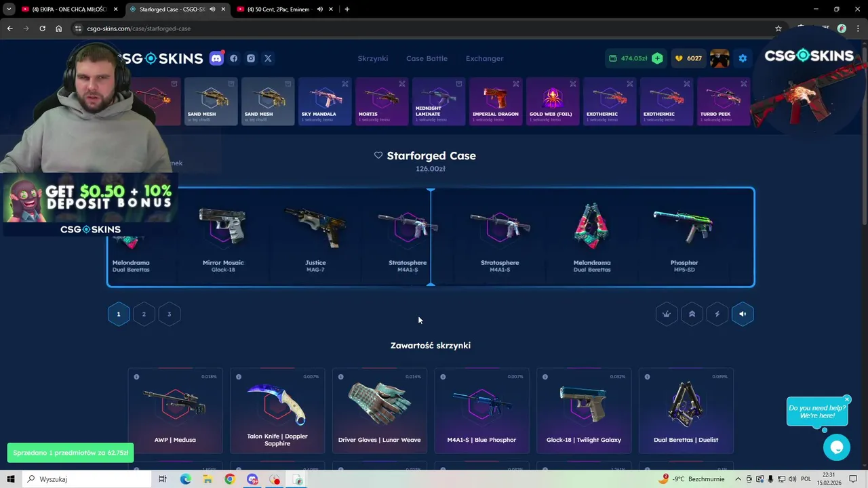Open the Exchanger page

pyautogui.click(x=484, y=58)
